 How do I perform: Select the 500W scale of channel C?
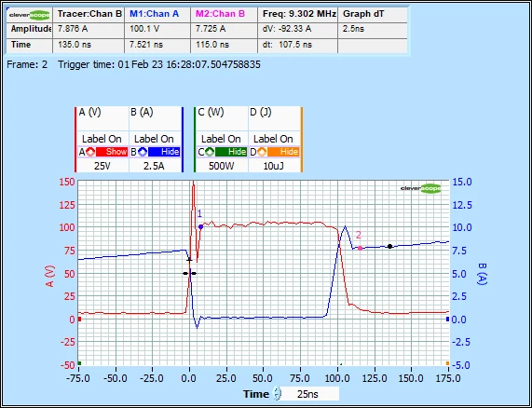coord(221,166)
